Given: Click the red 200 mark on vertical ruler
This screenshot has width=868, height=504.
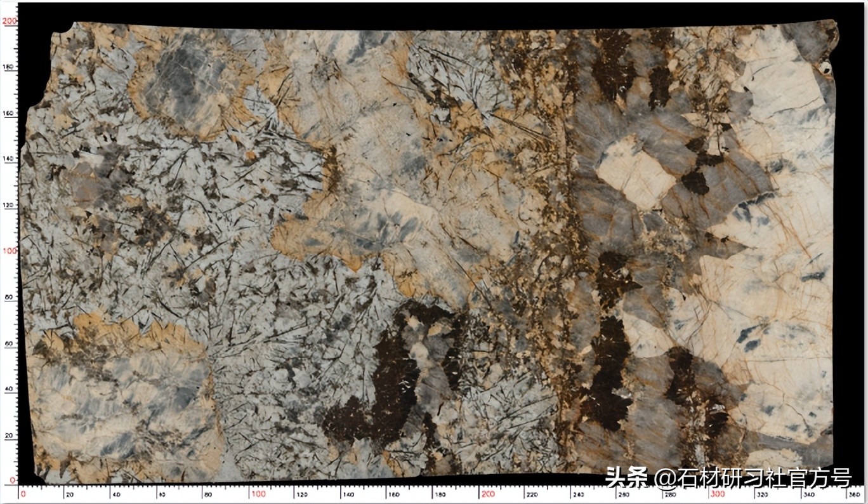Looking at the screenshot, I should [x=9, y=21].
